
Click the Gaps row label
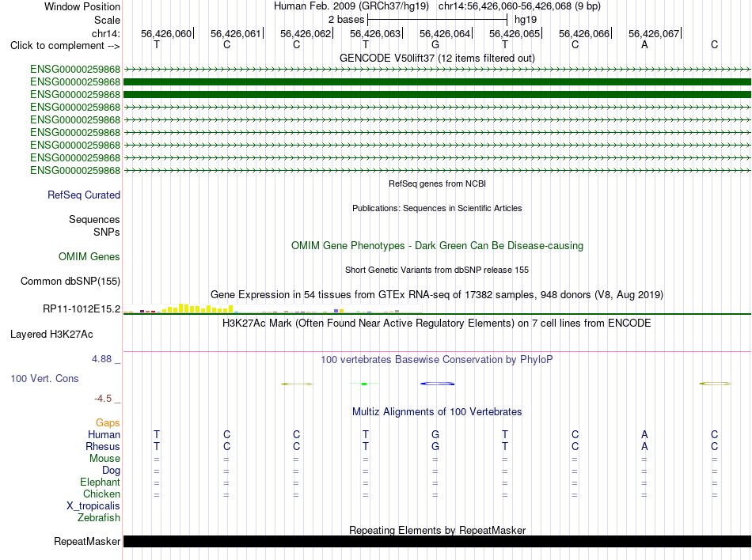(x=108, y=423)
